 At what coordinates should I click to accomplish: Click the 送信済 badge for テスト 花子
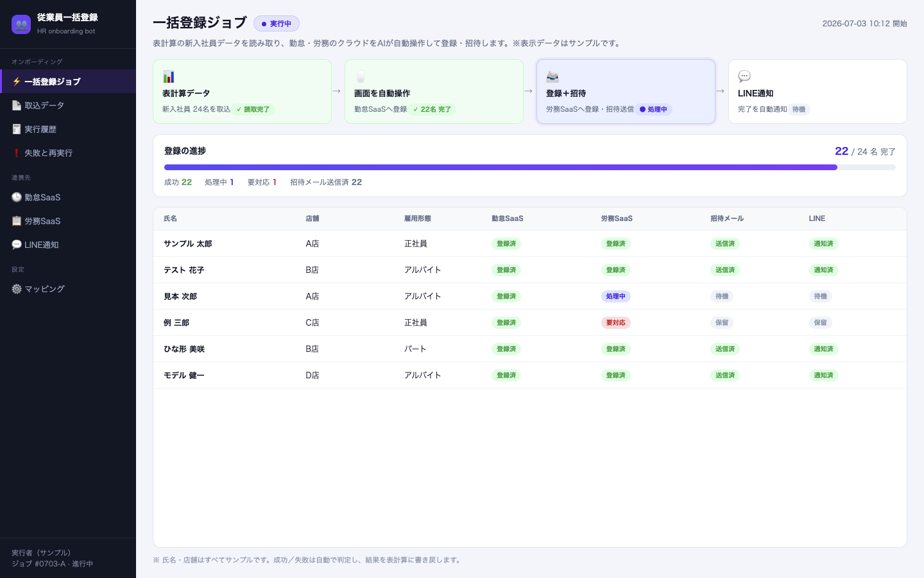click(x=725, y=270)
